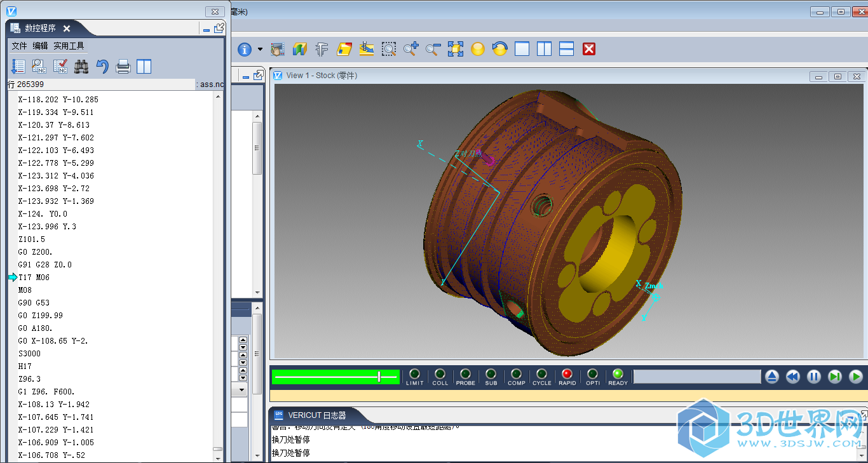Click the Fit view icon
Viewport: 868px width, 463px height.
tap(456, 49)
